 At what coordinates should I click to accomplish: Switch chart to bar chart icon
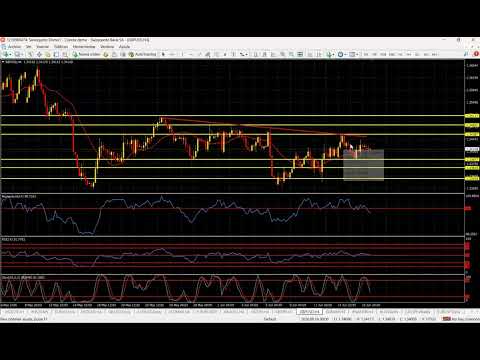pyautogui.click(x=256, y=54)
